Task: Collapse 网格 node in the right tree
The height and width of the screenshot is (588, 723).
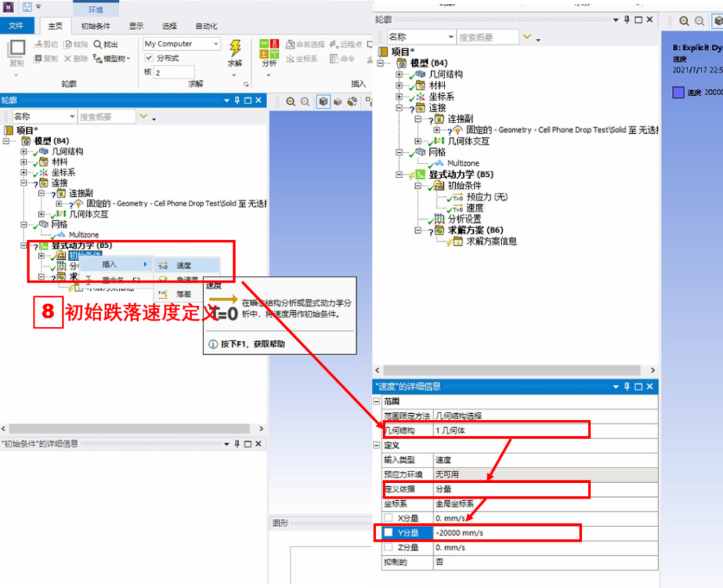Action: (399, 152)
